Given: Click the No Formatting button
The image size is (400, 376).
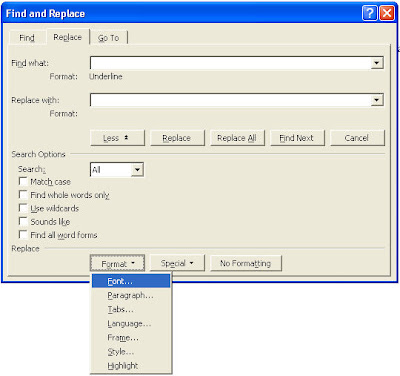Looking at the screenshot, I should [246, 263].
